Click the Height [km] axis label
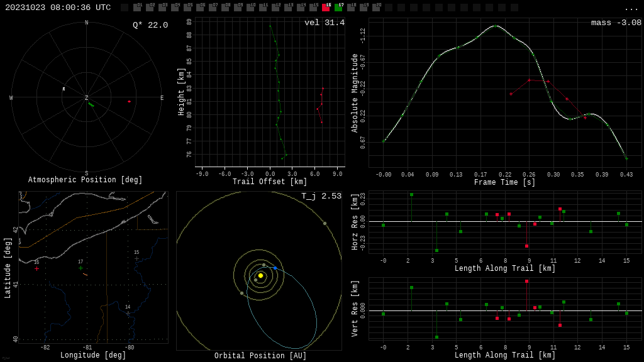The height and width of the screenshot is (362, 644). click(x=181, y=92)
